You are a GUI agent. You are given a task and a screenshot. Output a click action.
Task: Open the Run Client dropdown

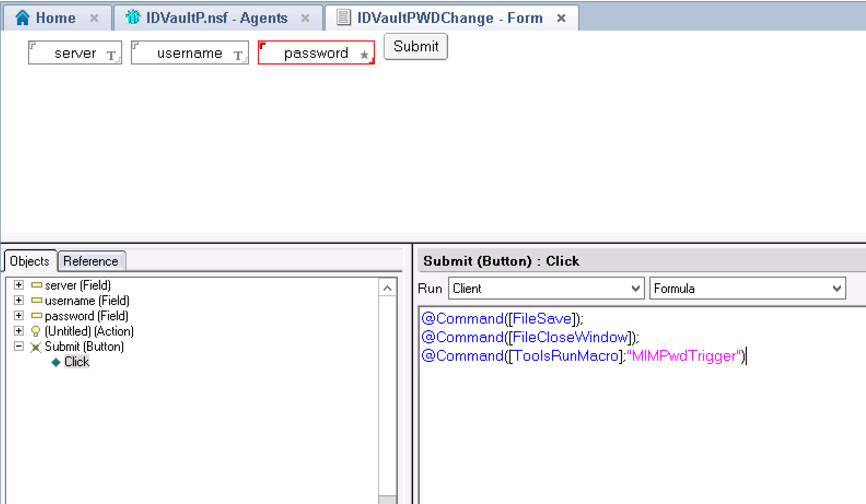636,289
